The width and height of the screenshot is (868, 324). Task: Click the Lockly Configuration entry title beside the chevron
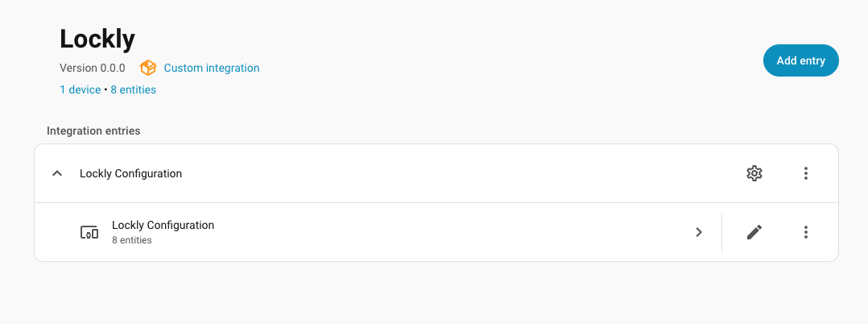(x=130, y=173)
